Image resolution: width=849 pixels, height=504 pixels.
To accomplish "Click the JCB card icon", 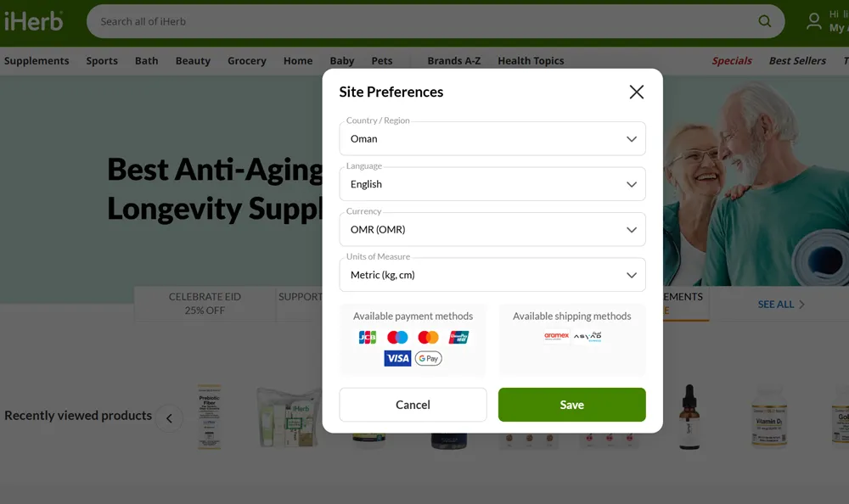I will [x=367, y=337].
